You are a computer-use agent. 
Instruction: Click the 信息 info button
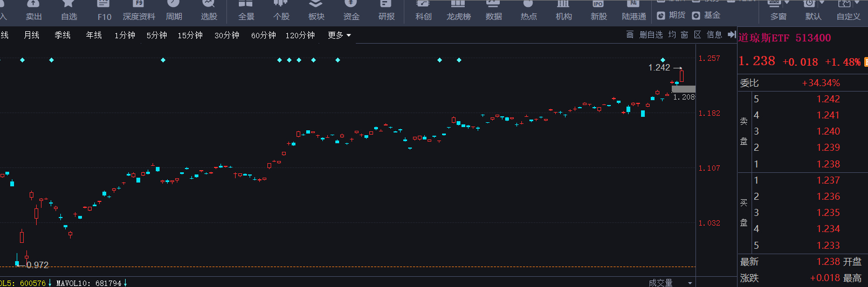(714, 34)
